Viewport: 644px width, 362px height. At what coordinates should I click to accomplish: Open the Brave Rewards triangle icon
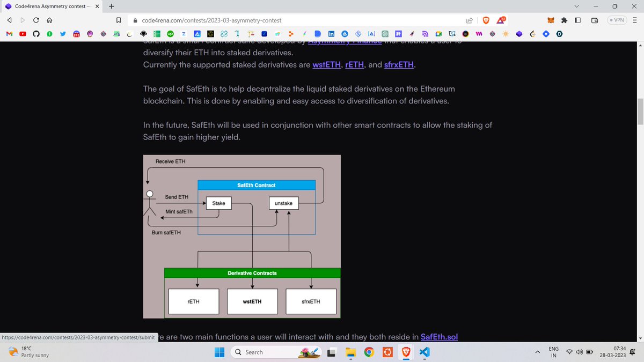point(502,20)
